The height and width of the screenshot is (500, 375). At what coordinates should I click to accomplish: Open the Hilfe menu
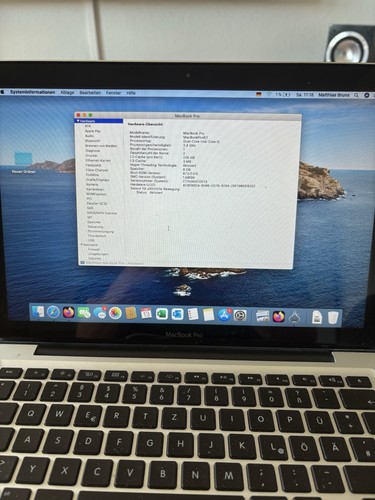point(131,93)
